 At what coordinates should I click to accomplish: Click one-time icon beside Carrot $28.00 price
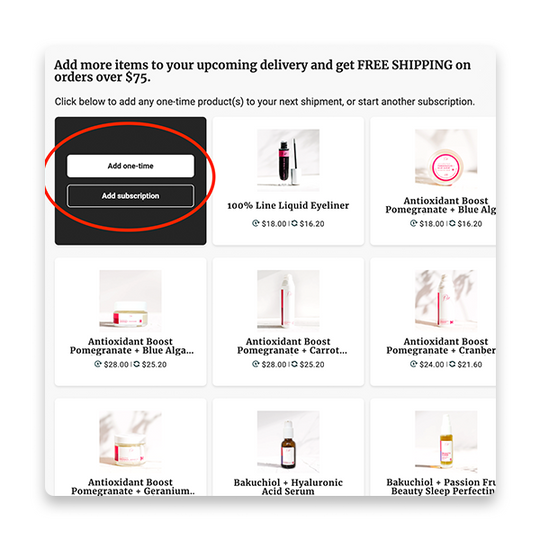pos(256,364)
